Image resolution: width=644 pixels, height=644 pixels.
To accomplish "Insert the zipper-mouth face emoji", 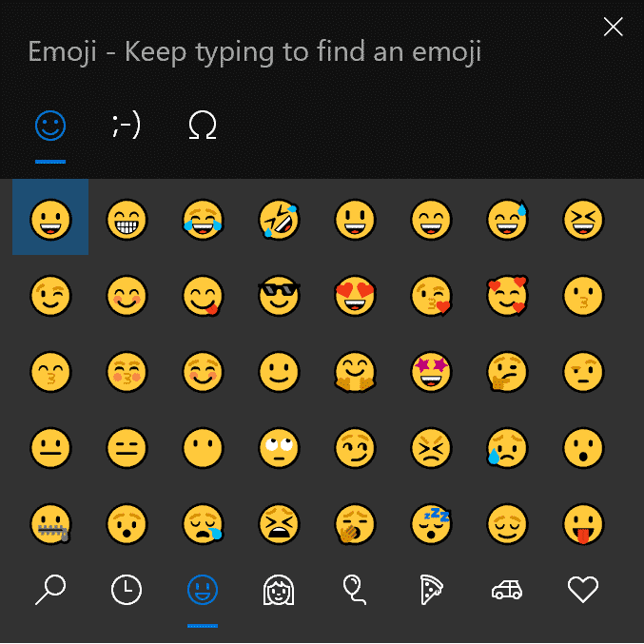I will (x=50, y=524).
